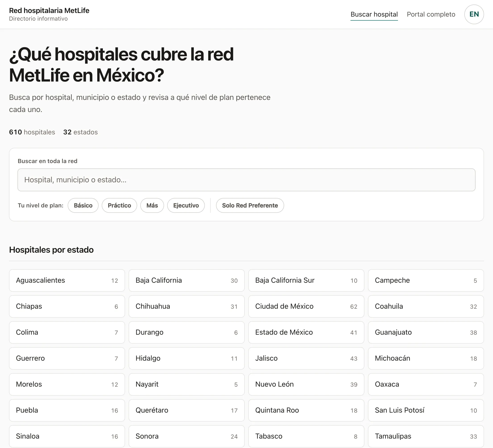This screenshot has width=493, height=448.
Task: Toggle the Más plan filter
Action: 152,205
